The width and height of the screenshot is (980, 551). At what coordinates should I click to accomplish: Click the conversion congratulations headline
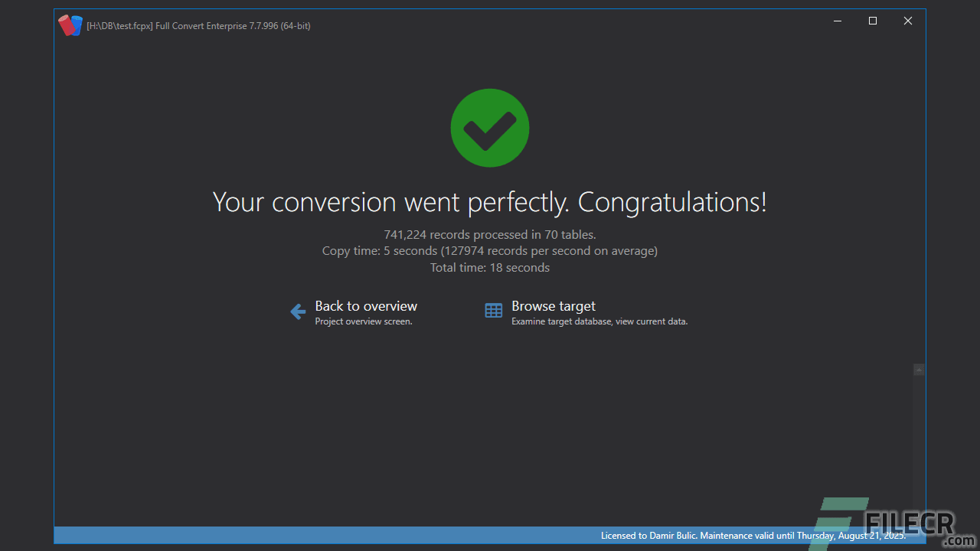[489, 201]
